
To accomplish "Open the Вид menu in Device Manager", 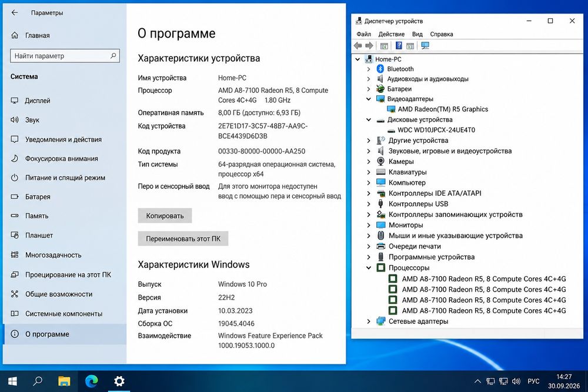I will 417,34.
